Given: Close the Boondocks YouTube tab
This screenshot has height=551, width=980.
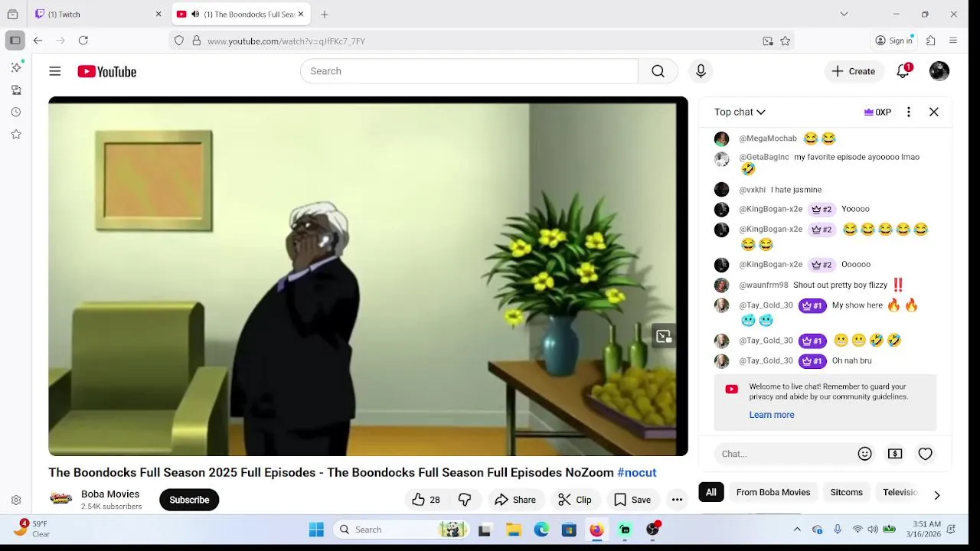Looking at the screenshot, I should [x=301, y=14].
